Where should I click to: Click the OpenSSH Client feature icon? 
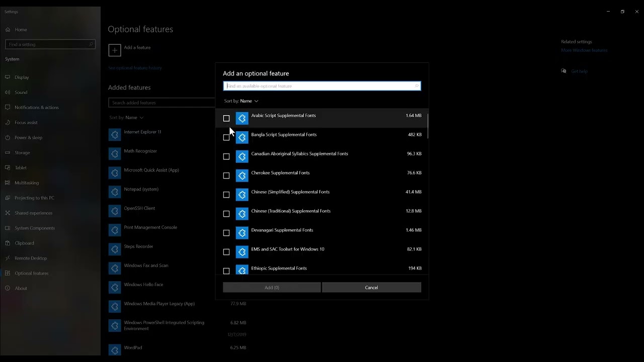pyautogui.click(x=115, y=211)
